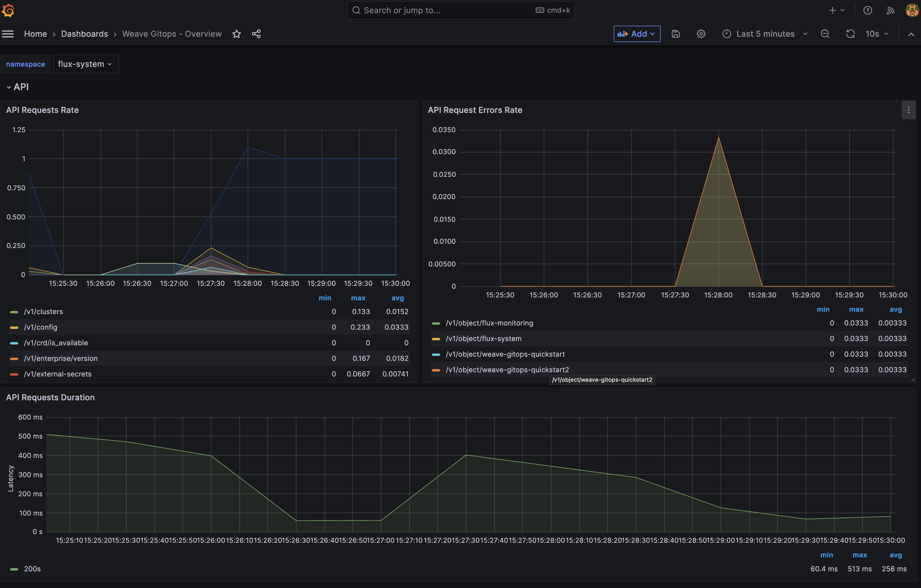
Task: Open the share dashboard icon
Action: (x=256, y=34)
